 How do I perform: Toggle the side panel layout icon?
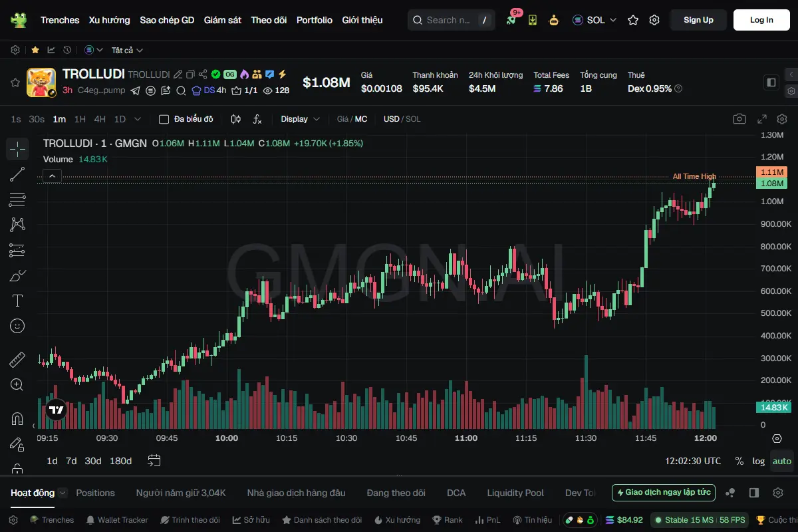pos(771,82)
